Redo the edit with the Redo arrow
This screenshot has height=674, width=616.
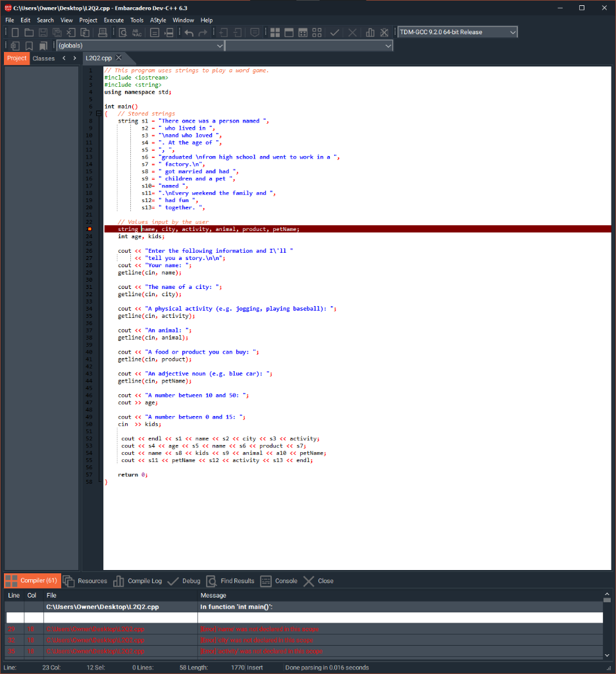[x=203, y=32]
